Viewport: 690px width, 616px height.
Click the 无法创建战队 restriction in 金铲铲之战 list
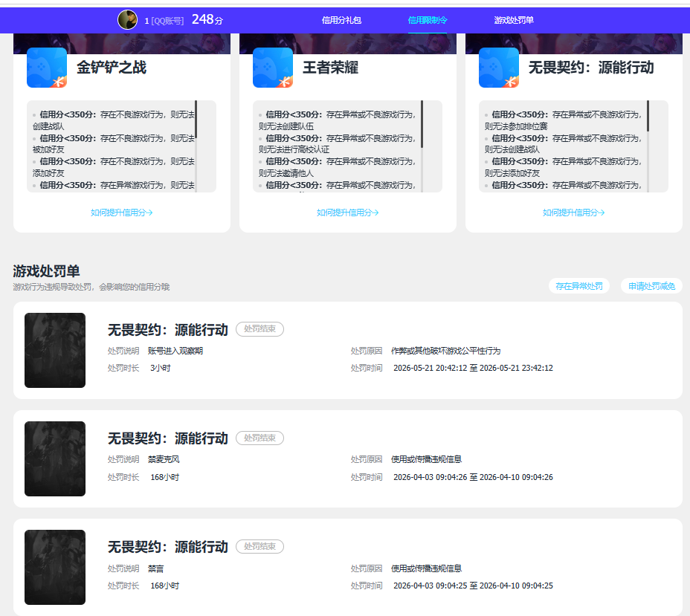pyautogui.click(x=114, y=120)
